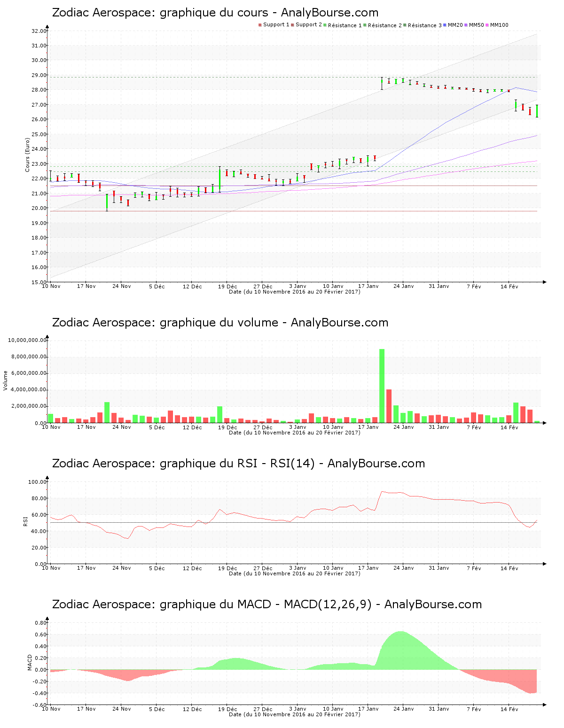The image size is (564, 728).
Task: Select the 'Support 2' legend label
Action: tap(309, 25)
